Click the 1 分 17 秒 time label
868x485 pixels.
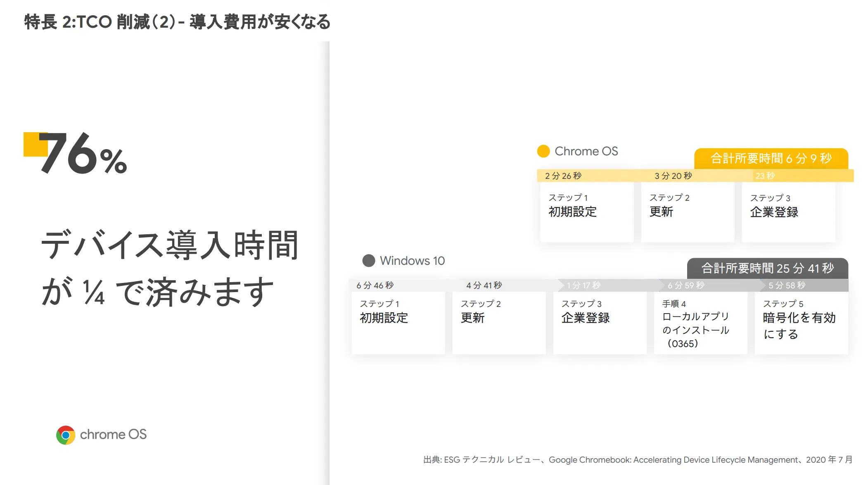pos(583,285)
